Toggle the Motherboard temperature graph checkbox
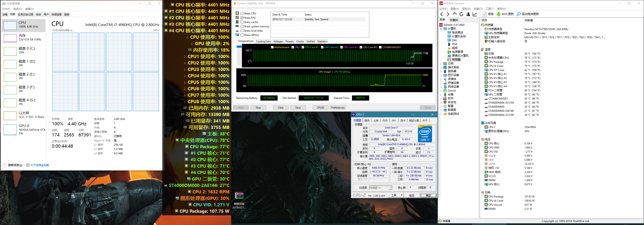 click(272, 47)
